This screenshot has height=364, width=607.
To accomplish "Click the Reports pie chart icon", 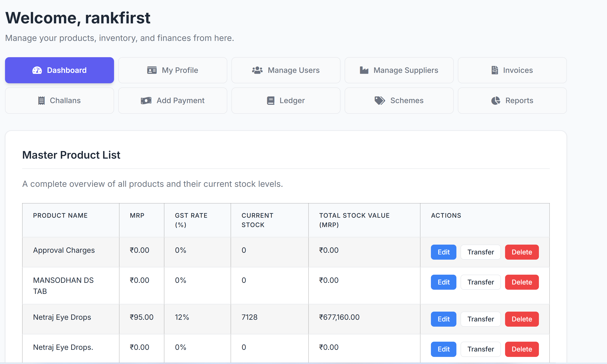I will [x=496, y=101].
